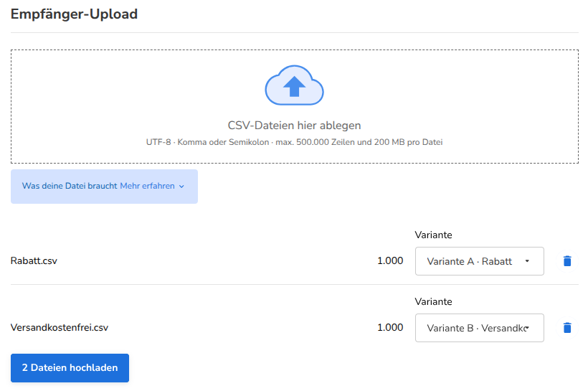Delete the Rabatt.csv file with trash icon

click(567, 261)
